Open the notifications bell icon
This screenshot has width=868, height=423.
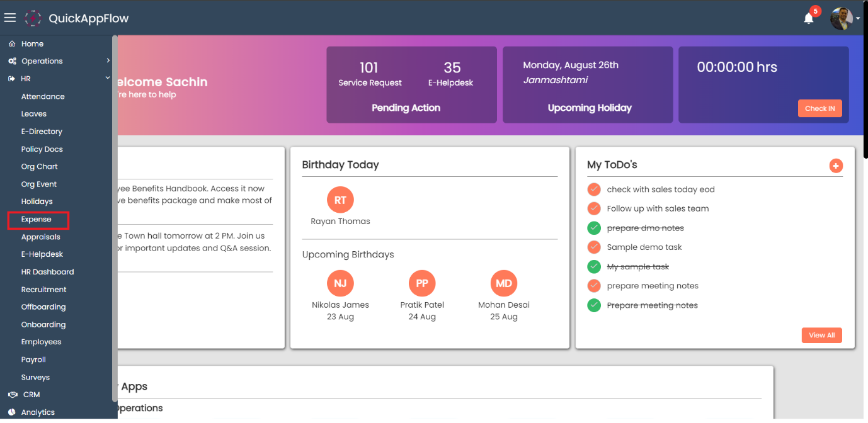click(809, 18)
